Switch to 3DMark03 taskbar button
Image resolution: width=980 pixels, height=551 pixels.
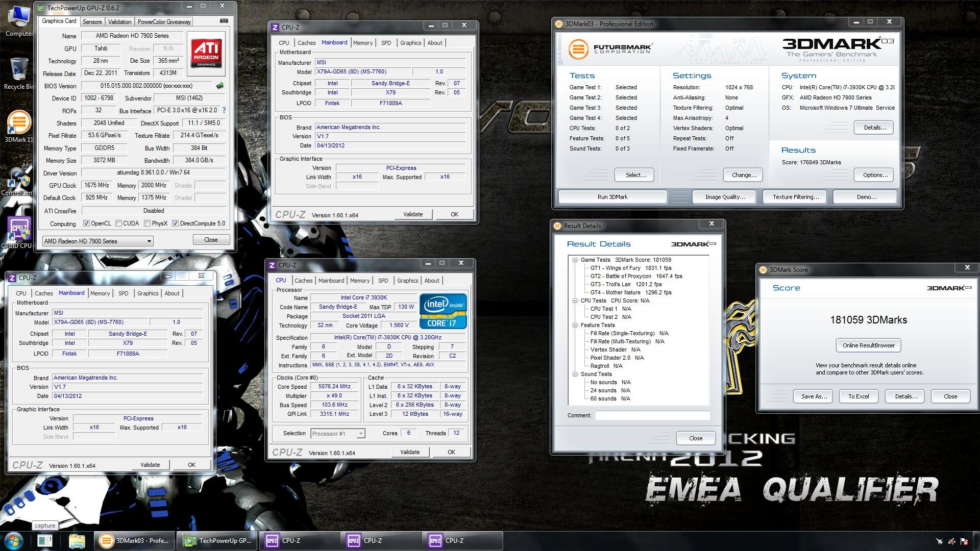pos(135,541)
